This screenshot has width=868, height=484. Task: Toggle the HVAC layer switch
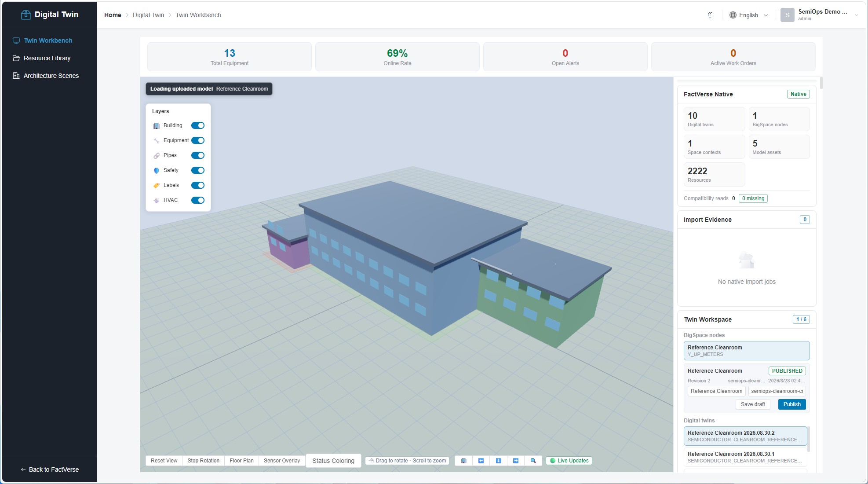click(198, 200)
